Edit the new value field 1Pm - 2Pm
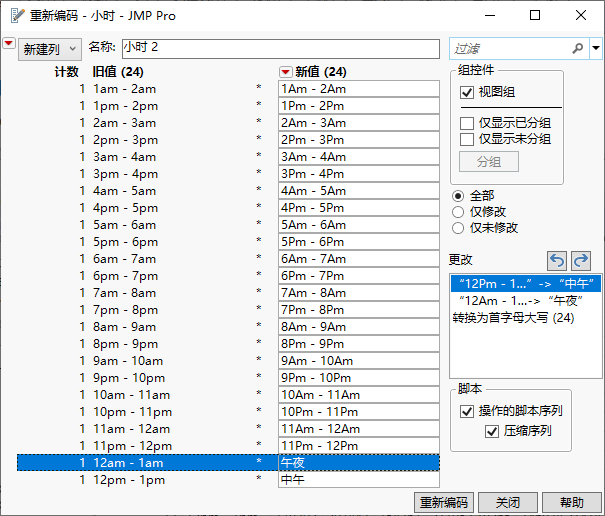605x516 pixels. (359, 106)
